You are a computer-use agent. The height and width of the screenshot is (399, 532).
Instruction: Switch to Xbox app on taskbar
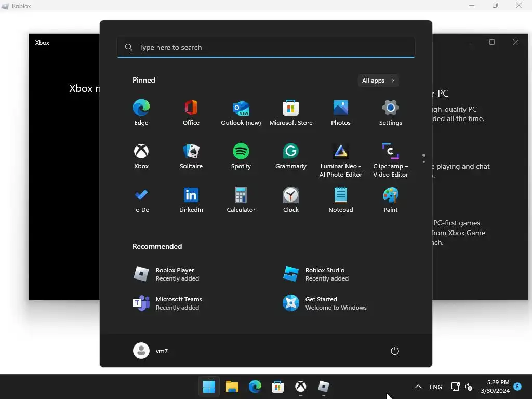pos(301,387)
